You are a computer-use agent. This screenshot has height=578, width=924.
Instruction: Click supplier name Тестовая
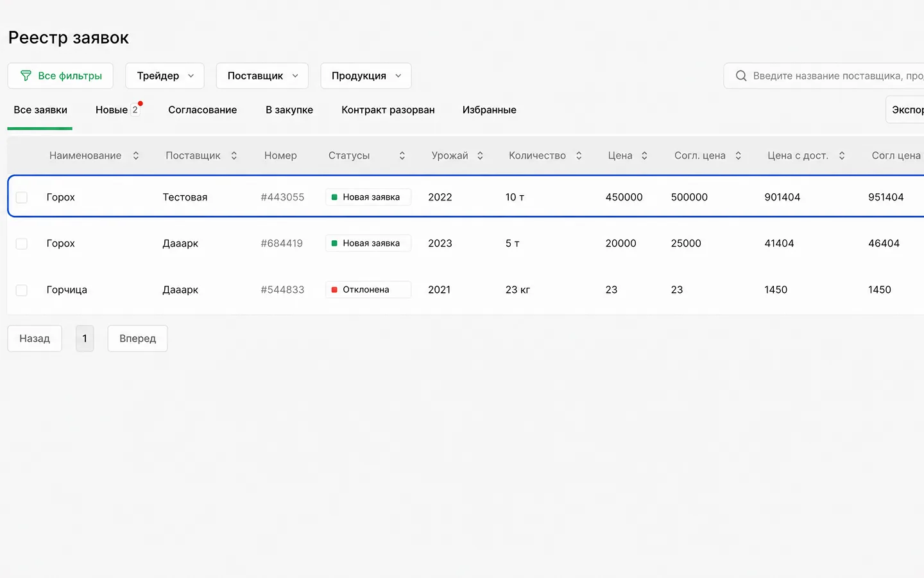click(185, 197)
